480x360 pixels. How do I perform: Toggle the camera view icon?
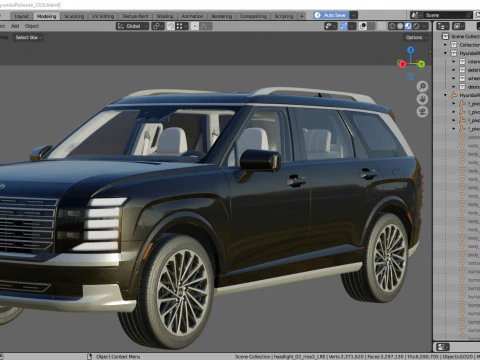[422, 112]
